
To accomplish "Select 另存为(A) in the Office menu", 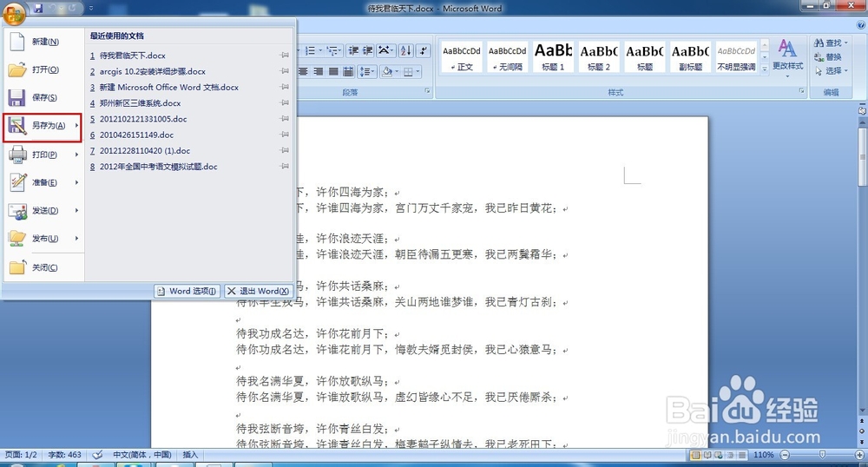I will click(43, 127).
